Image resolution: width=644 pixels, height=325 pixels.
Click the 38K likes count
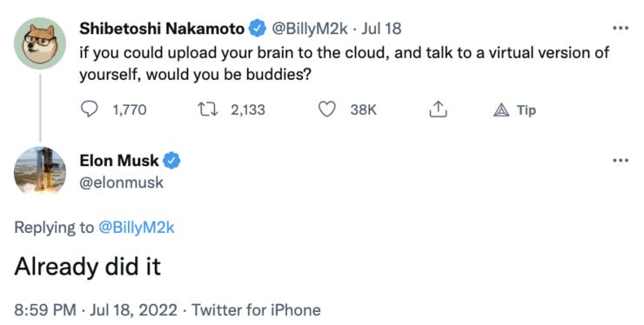[x=363, y=110]
